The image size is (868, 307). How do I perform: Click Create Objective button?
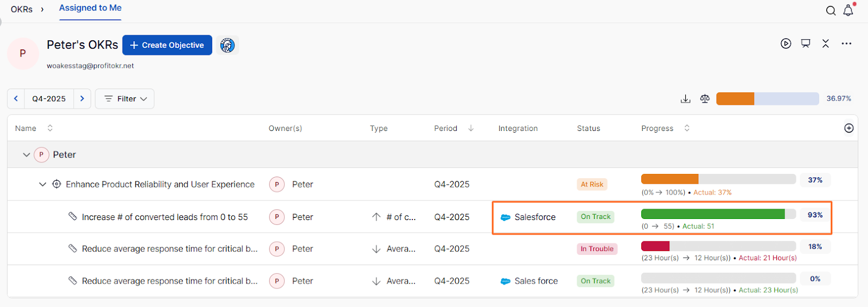(167, 45)
